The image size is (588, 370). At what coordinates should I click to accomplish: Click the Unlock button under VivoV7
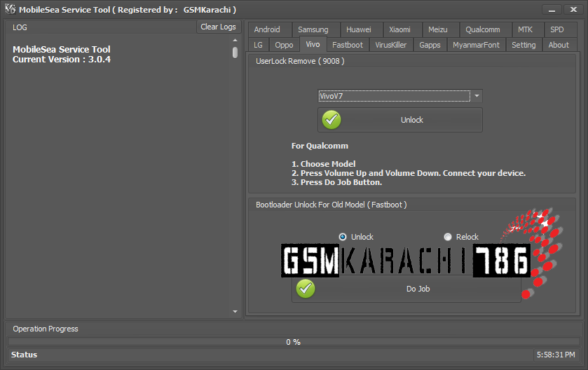coord(400,120)
